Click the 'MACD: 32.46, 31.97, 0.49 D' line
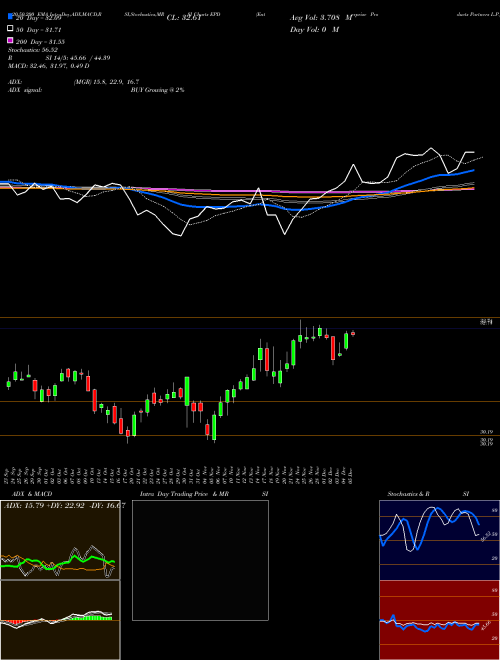 tap(48, 66)
